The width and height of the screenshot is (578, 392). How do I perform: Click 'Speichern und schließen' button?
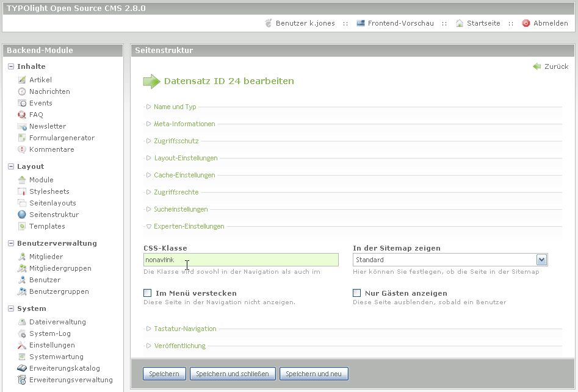click(x=232, y=374)
